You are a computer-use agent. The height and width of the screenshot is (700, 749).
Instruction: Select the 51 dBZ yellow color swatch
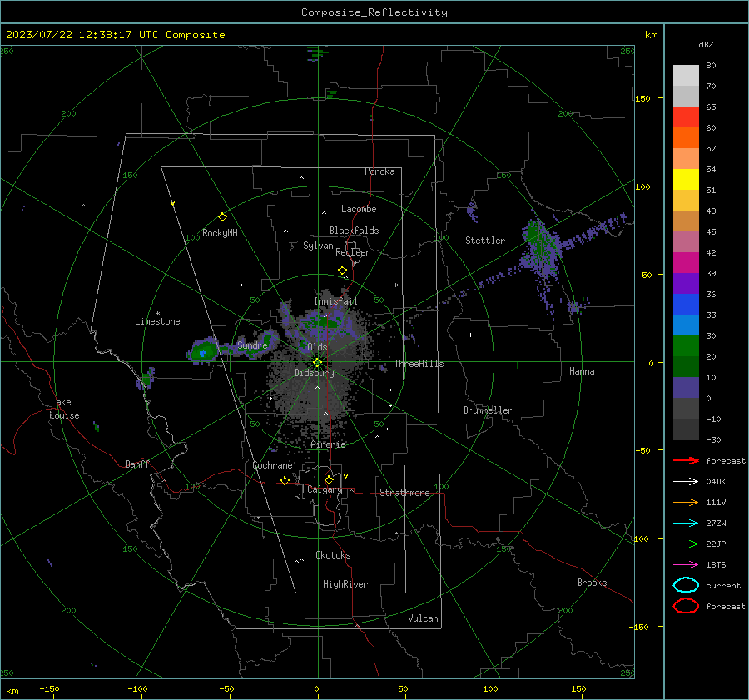pos(686,179)
